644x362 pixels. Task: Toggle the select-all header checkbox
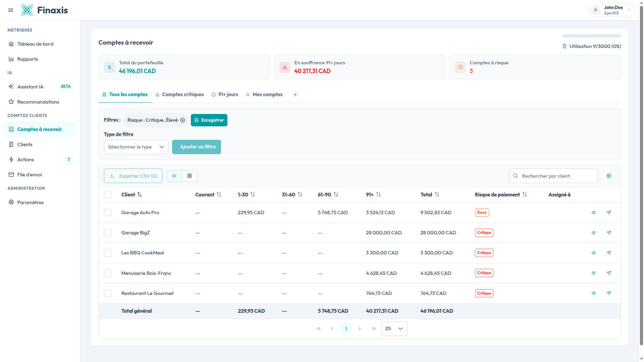[x=108, y=195]
